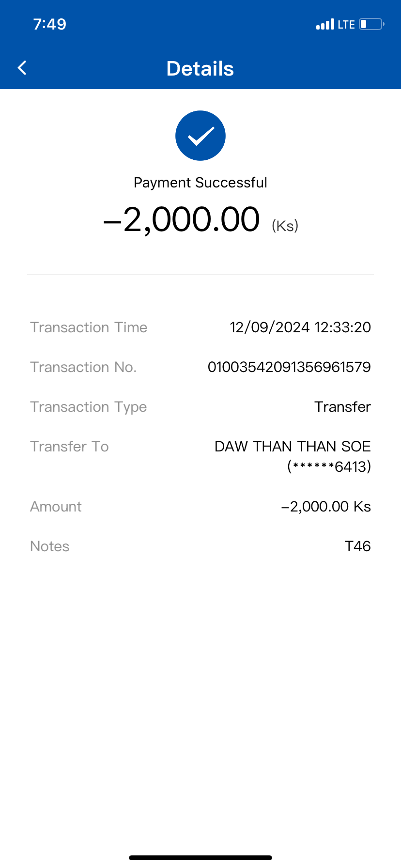Click the LTE network indicator
The height and width of the screenshot is (868, 401).
(x=346, y=25)
